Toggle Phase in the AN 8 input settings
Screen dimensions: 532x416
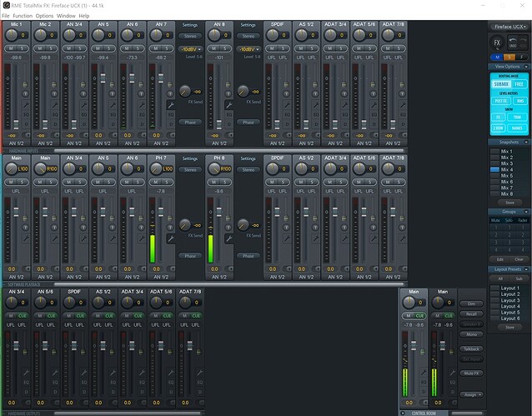[x=248, y=123]
